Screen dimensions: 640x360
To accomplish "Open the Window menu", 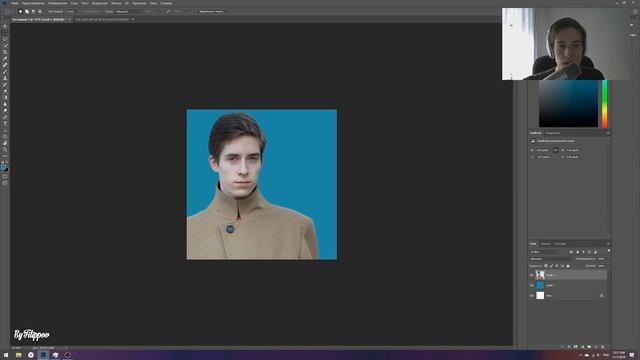I will 153,3.
